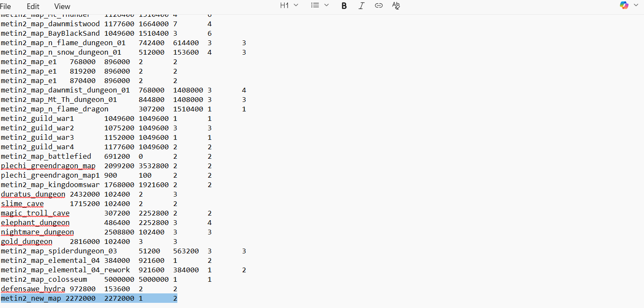The height and width of the screenshot is (308, 644).
Task: Click the slime_cave text
Action: coord(22,203)
